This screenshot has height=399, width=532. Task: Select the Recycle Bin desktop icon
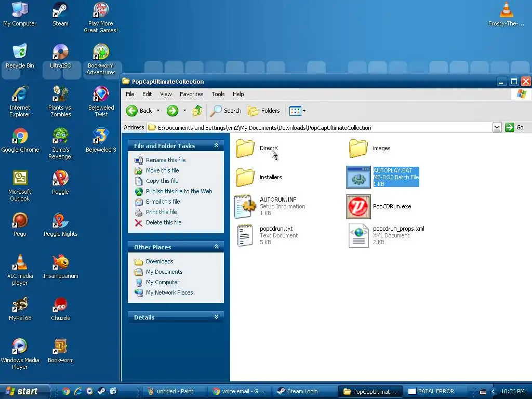coord(20,56)
